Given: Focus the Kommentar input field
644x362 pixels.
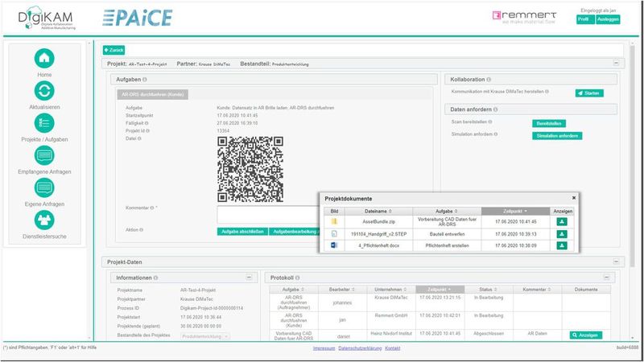Looking at the screenshot, I should (x=268, y=215).
